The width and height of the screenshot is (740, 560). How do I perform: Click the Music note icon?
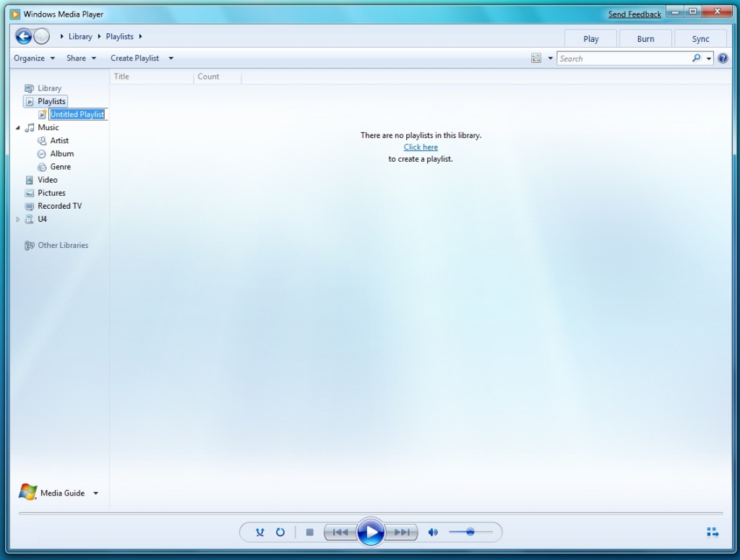29,127
